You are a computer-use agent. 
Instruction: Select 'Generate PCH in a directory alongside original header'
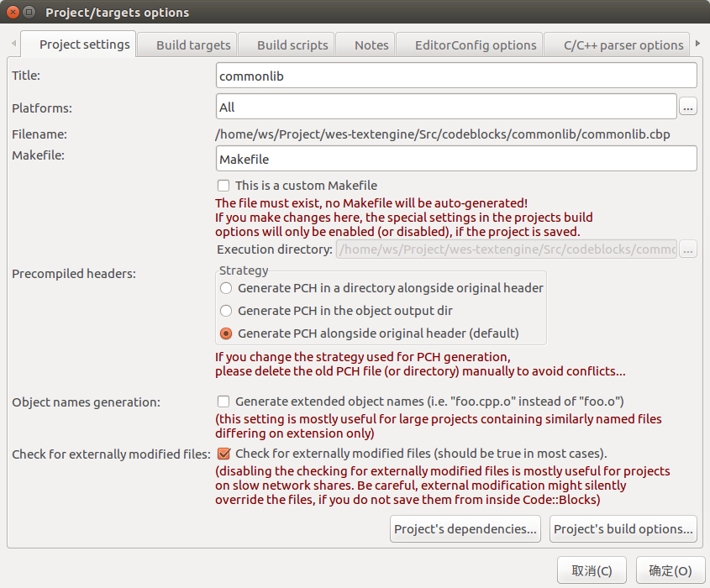[225, 288]
